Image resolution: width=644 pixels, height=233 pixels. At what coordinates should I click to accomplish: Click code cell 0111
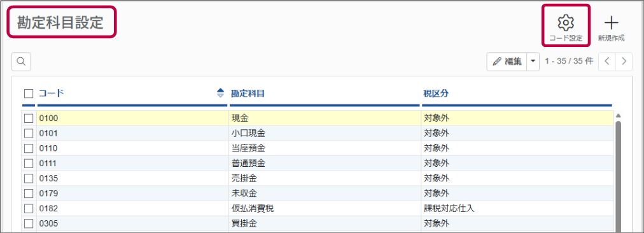pyautogui.click(x=132, y=163)
